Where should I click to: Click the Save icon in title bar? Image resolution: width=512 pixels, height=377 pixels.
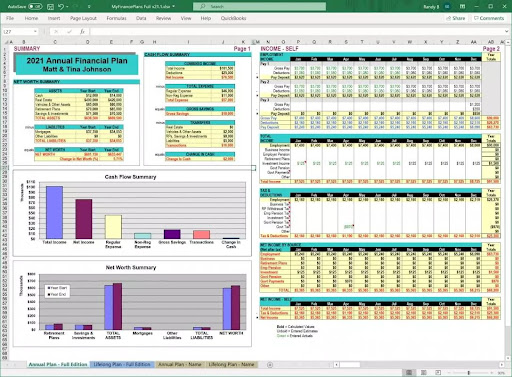click(x=50, y=6)
